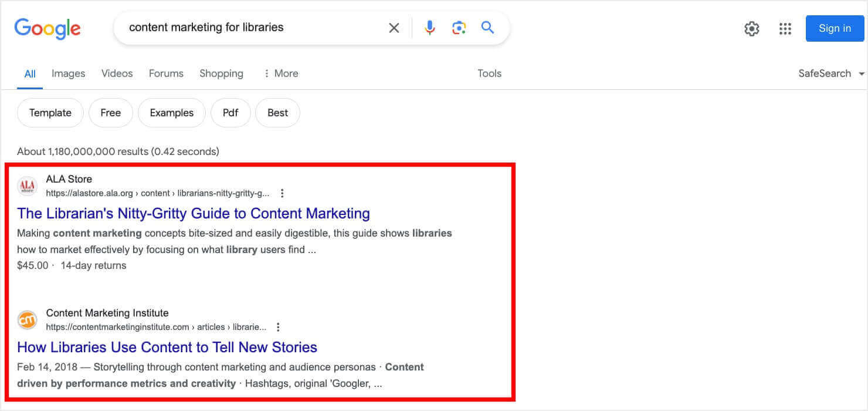The width and height of the screenshot is (868, 411).
Task: Select the Pdf filter chip
Action: 230,112
